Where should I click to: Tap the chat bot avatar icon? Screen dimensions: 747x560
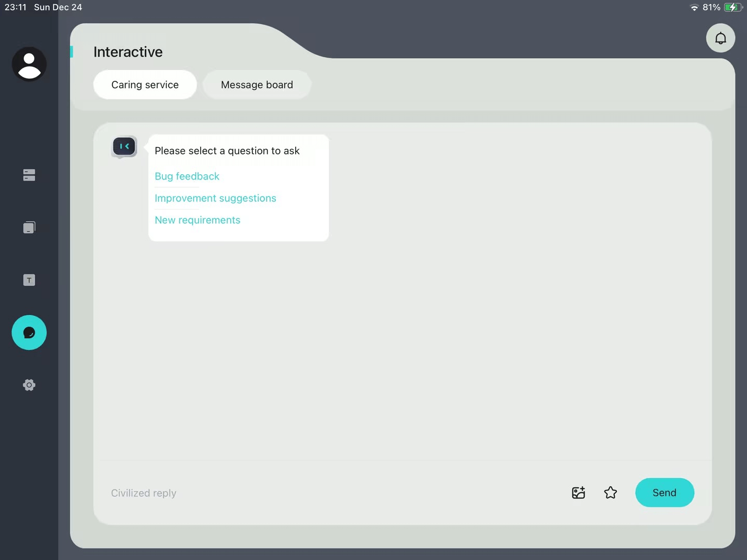[x=125, y=147]
